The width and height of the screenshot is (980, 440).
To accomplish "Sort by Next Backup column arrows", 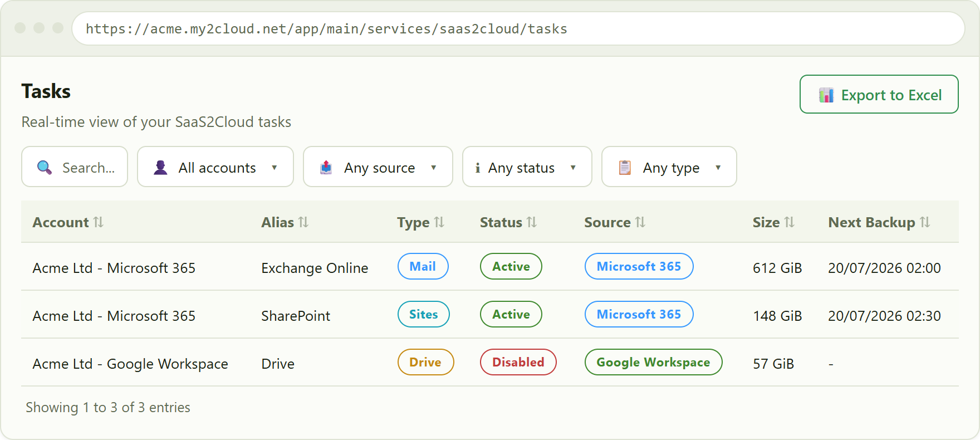I will [925, 222].
